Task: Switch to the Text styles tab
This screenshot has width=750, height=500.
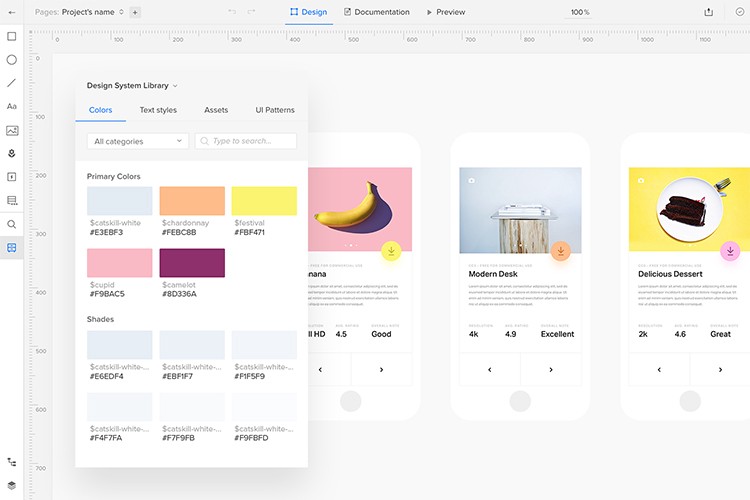Action: (158, 110)
